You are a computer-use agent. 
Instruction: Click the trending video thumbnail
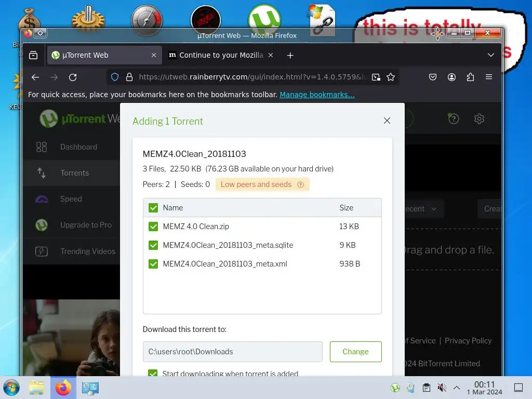72,338
